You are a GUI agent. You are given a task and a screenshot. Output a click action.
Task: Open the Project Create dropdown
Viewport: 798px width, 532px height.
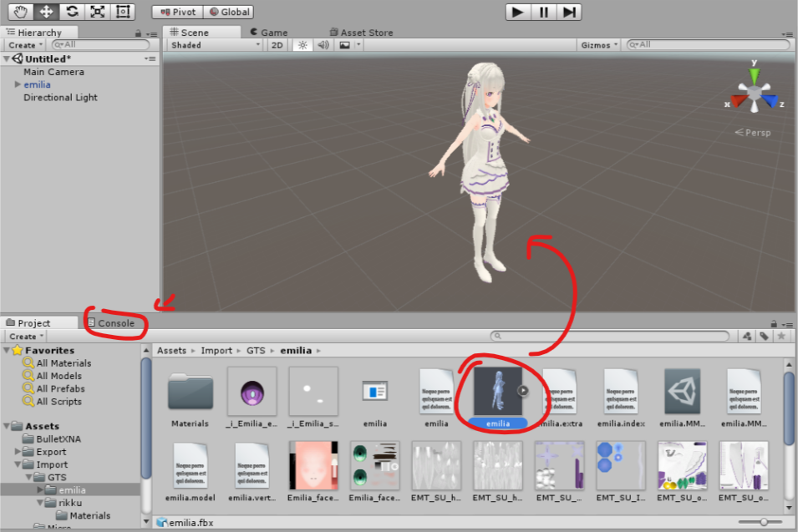[x=26, y=337]
